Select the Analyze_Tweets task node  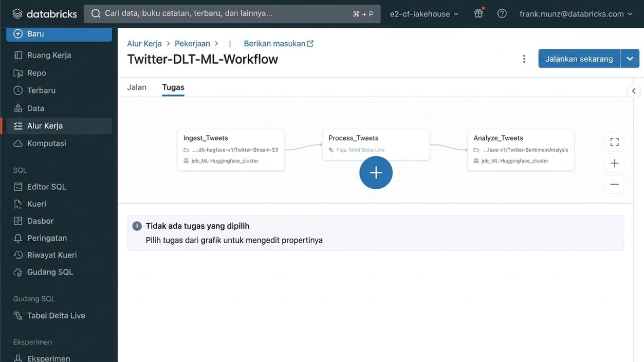click(x=521, y=150)
